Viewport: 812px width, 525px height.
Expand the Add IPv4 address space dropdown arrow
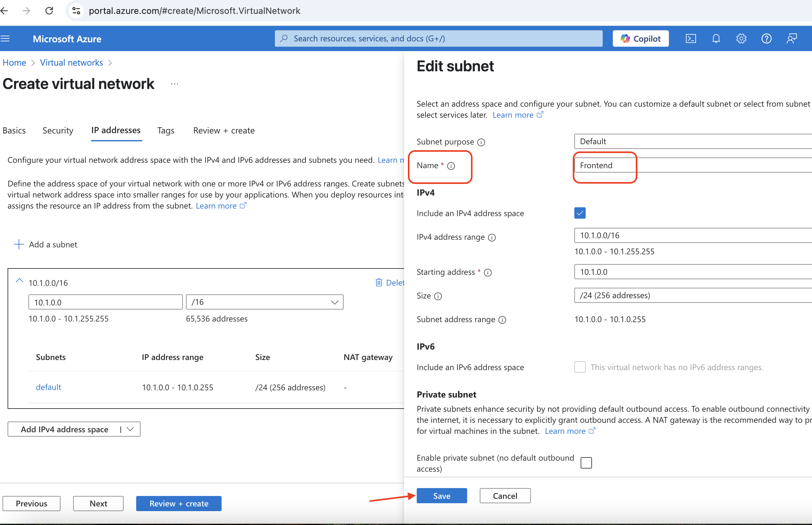click(x=130, y=429)
